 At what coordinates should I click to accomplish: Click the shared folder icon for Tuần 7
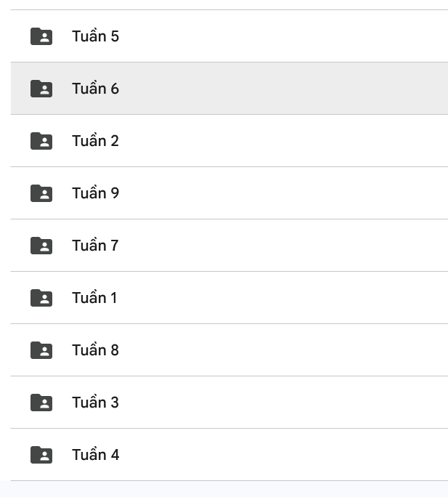point(41,246)
